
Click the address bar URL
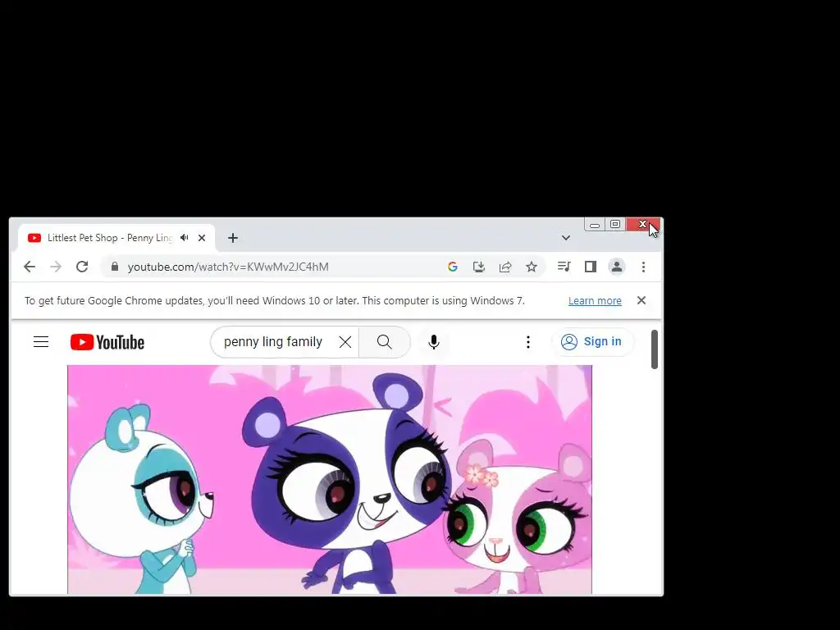point(228,267)
